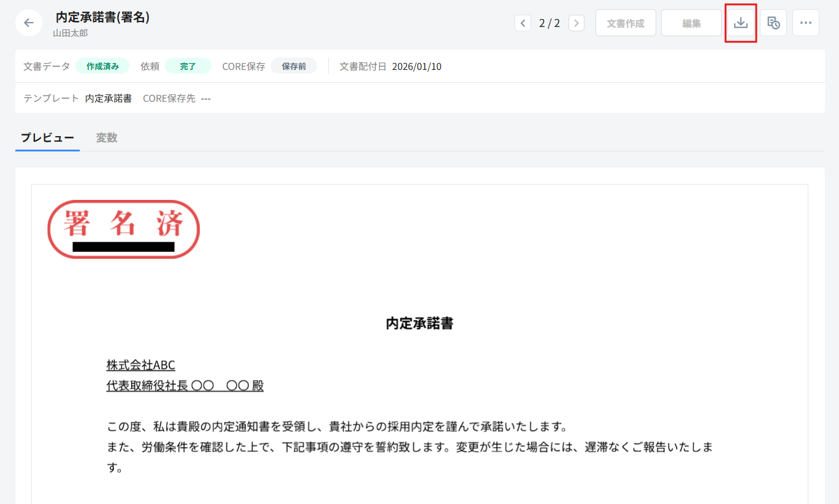Image resolution: width=839 pixels, height=504 pixels.
Task: Click the 文書作成 button
Action: [x=625, y=23]
